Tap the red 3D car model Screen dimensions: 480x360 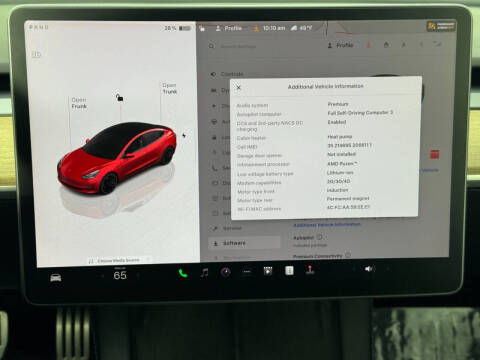click(x=116, y=158)
